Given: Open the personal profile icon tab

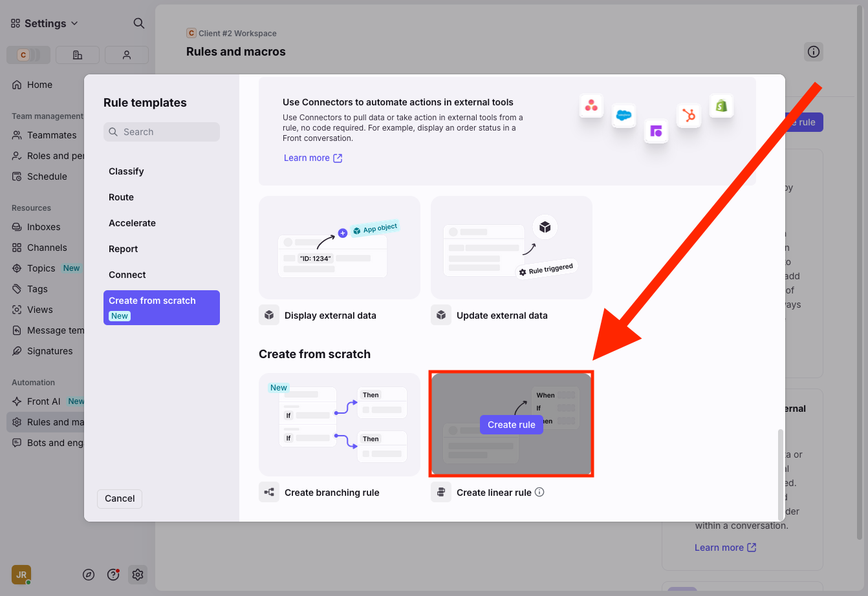Looking at the screenshot, I should pos(127,55).
